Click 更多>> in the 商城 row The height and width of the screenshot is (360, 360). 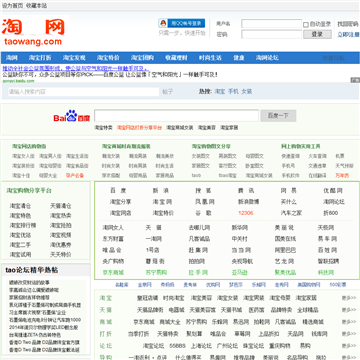349,322
